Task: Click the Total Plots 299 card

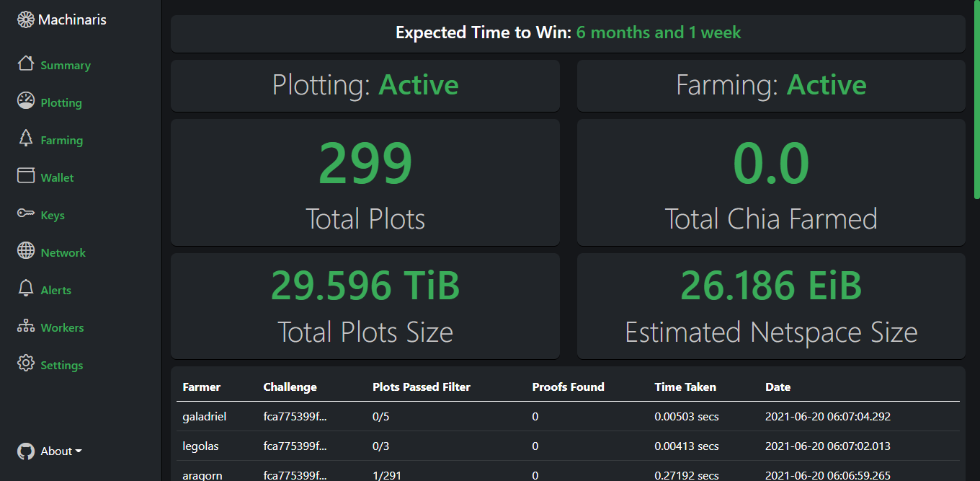Action: coord(365,182)
